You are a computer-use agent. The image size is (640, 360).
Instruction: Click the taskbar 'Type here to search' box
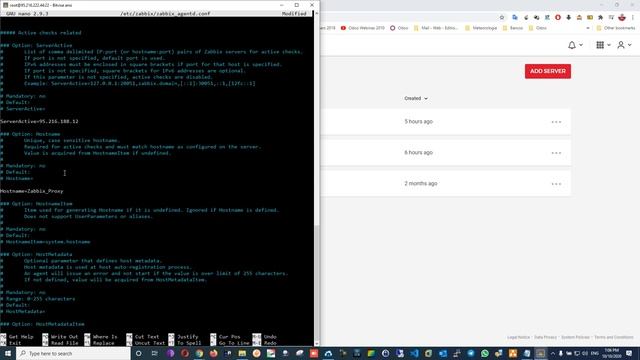(x=73, y=353)
